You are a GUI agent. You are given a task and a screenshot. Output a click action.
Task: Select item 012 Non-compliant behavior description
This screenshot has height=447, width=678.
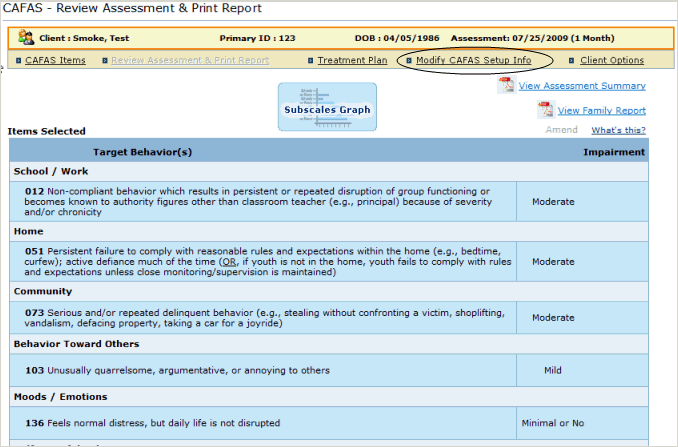point(258,201)
